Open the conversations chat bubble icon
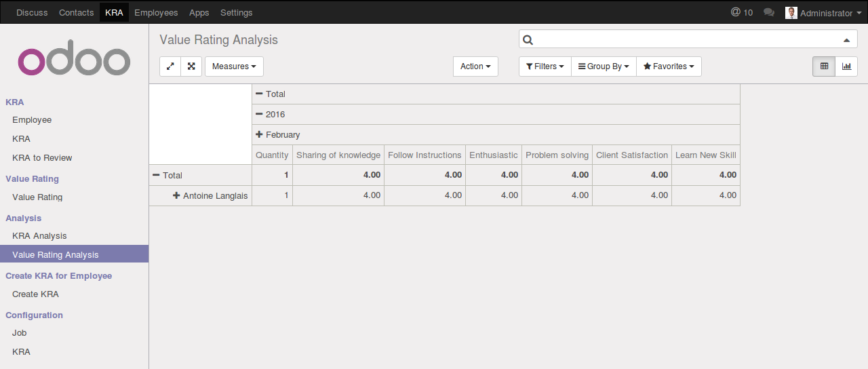Image resolution: width=868 pixels, height=369 pixels. 769,13
